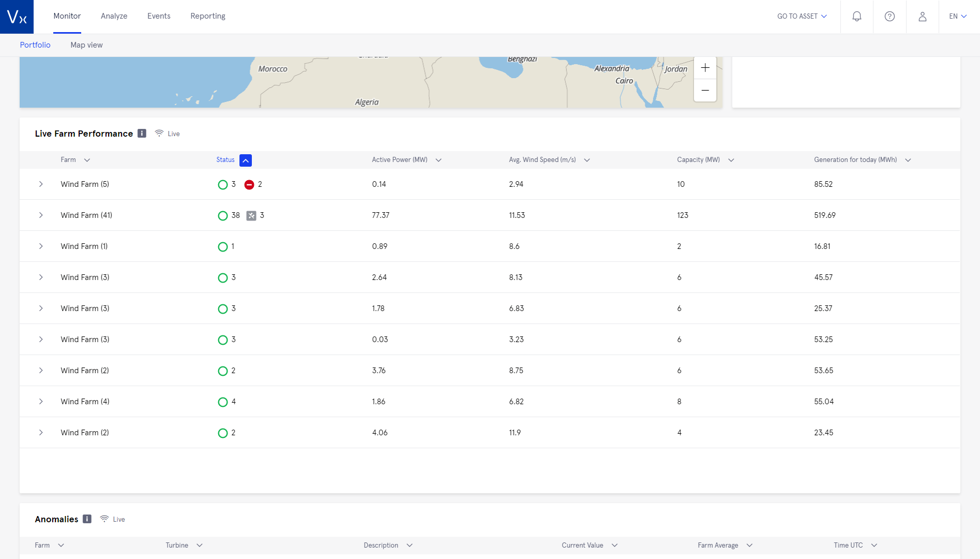Zoom out on the map

[705, 91]
